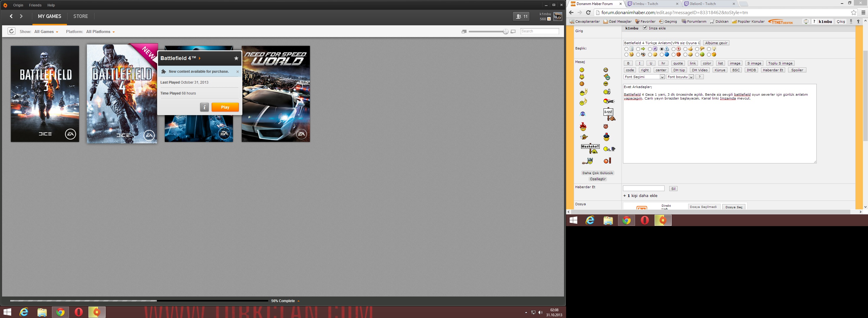Open the Chrome menu hamburger icon

pos(863,13)
